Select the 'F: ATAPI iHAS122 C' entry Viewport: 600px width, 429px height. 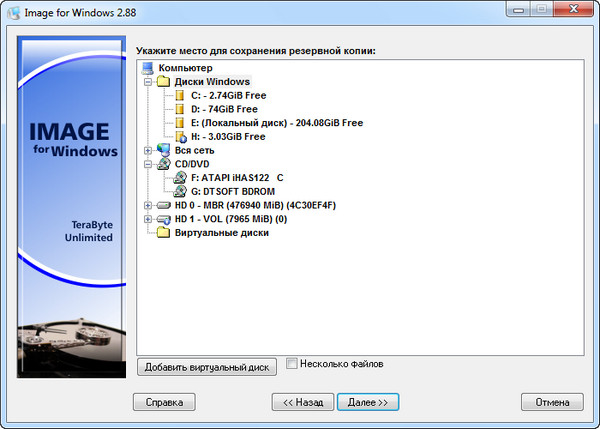[237, 178]
